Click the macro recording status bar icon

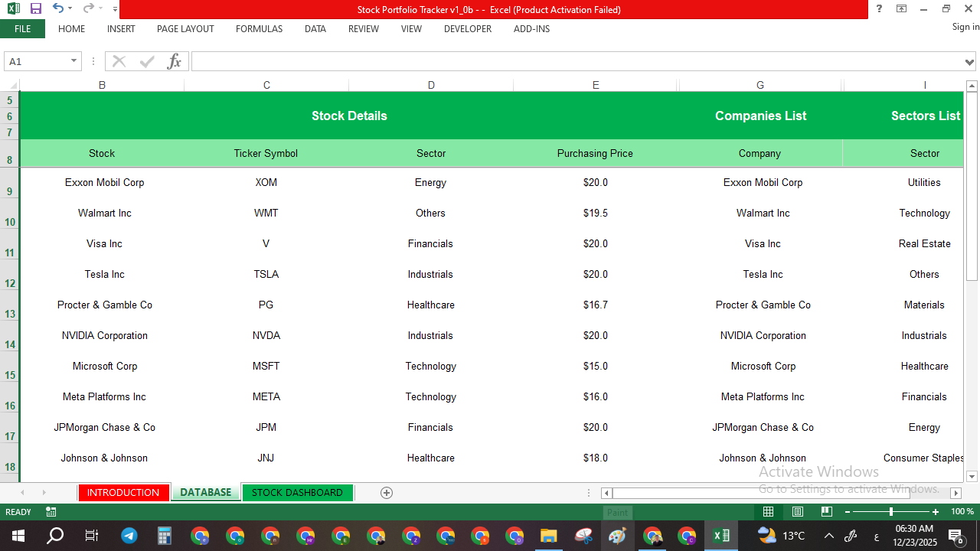point(51,512)
